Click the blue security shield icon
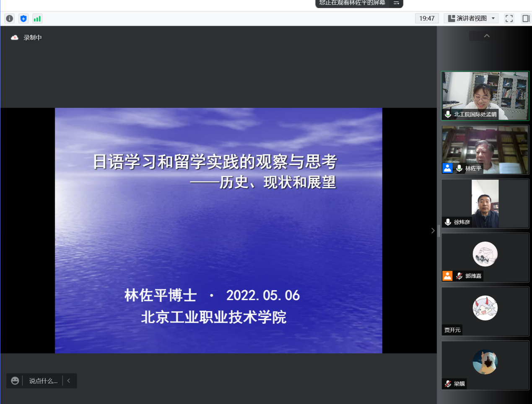Viewport: 532px width, 404px height. [23, 18]
